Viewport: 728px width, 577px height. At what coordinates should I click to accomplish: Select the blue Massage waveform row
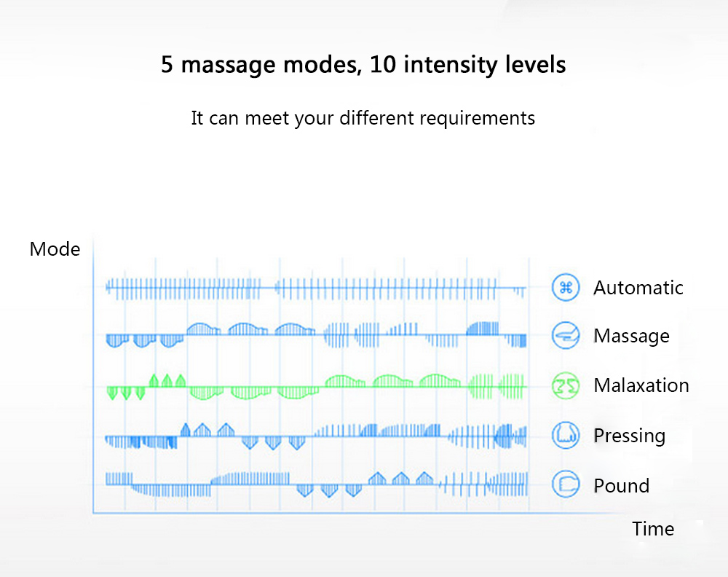pyautogui.click(x=314, y=334)
